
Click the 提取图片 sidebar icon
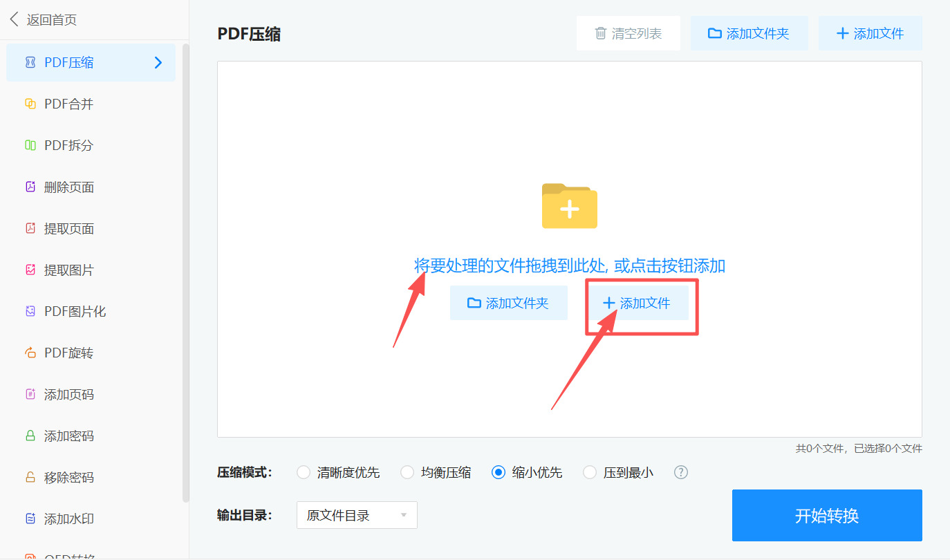pyautogui.click(x=30, y=270)
